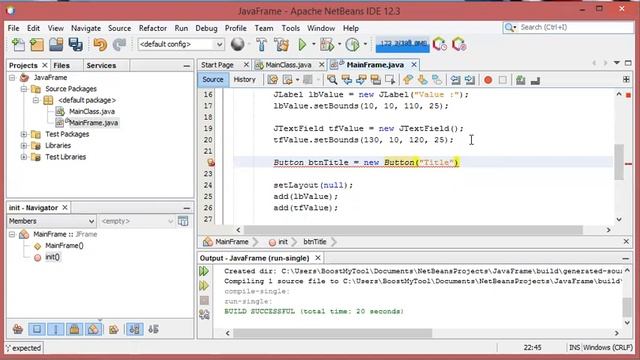Click the Profile Project icon
This screenshot has width=640, height=360.
pos(352,44)
